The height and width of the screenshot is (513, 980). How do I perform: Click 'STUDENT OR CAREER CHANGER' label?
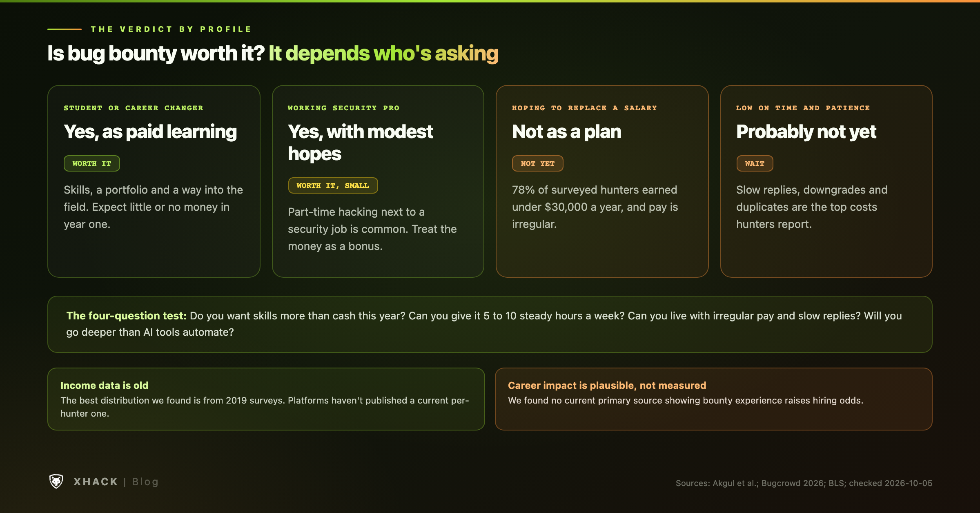(134, 108)
